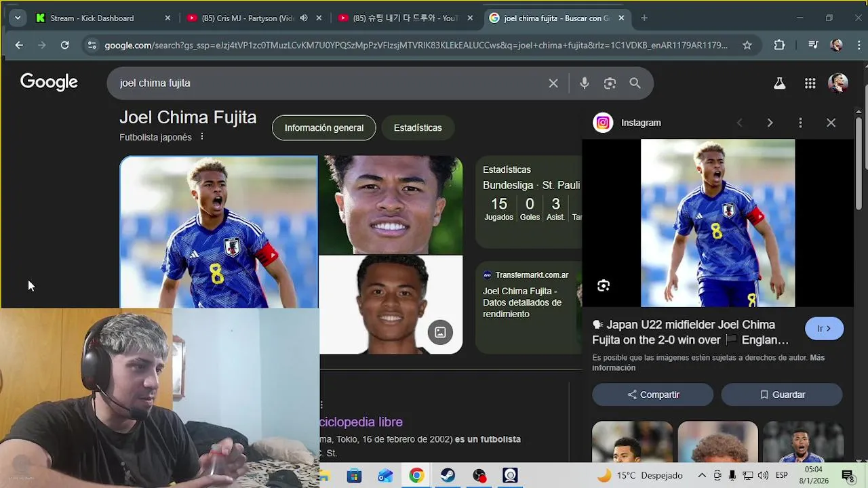Image resolution: width=868 pixels, height=488 pixels.
Task: Open the Chrome profile avatar in toolbar
Action: pyautogui.click(x=837, y=45)
